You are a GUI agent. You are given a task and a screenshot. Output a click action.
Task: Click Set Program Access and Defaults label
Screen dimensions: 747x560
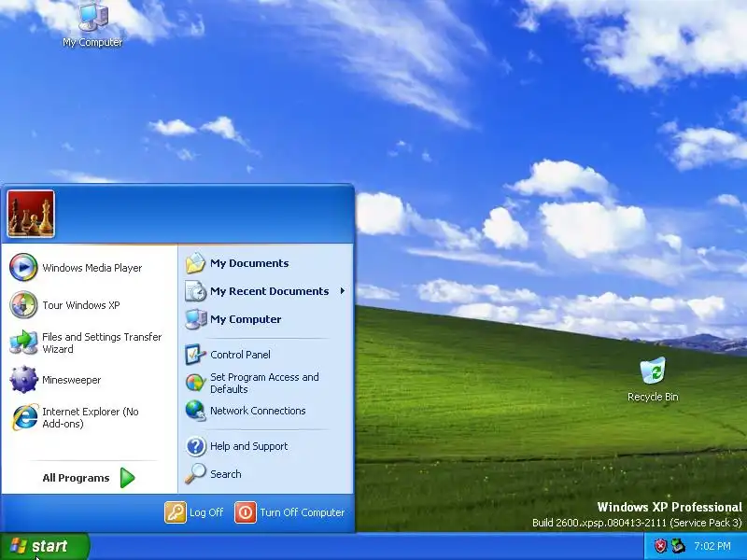tap(264, 383)
